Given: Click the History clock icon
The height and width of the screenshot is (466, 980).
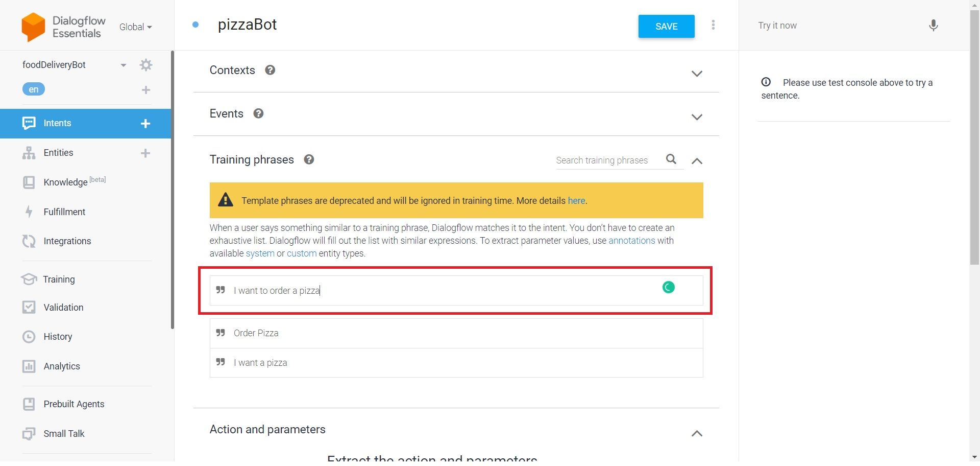Looking at the screenshot, I should (x=29, y=336).
